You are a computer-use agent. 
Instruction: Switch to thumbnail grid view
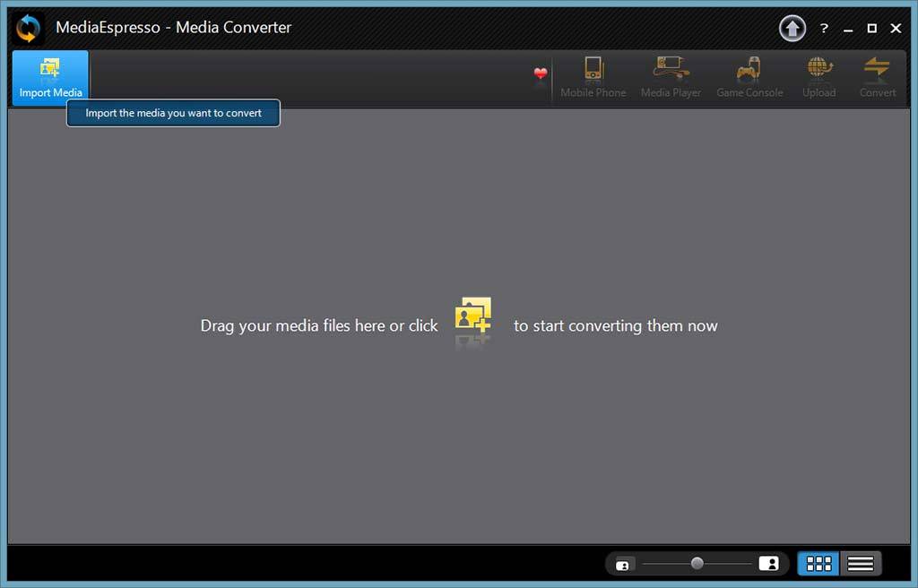pos(818,564)
